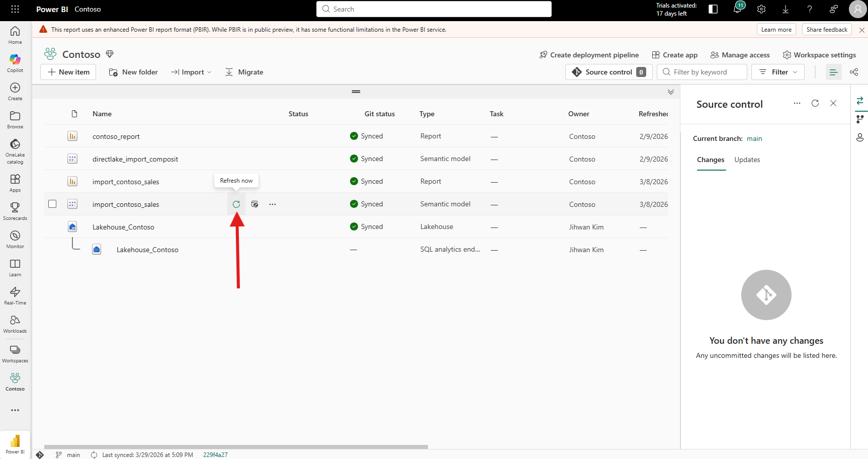Open the help question mark
Viewport: 868px width, 459px height.
click(810, 9)
